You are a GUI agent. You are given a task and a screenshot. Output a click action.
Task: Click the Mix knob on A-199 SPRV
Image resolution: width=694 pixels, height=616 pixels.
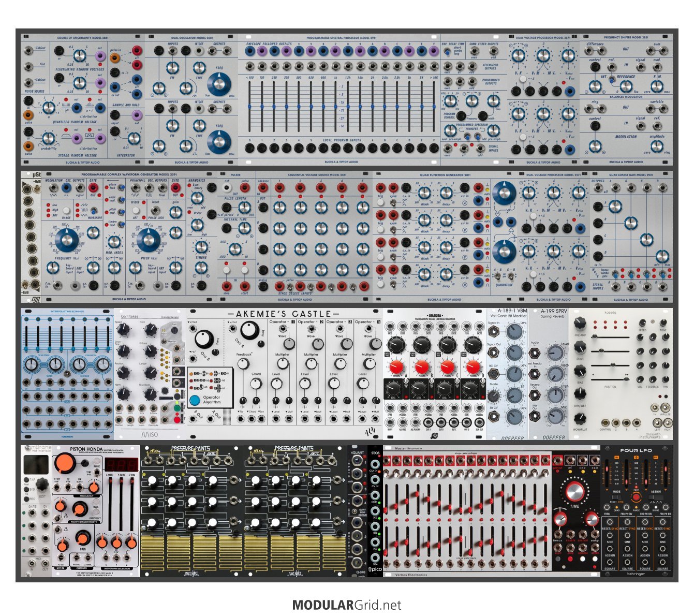556,416
